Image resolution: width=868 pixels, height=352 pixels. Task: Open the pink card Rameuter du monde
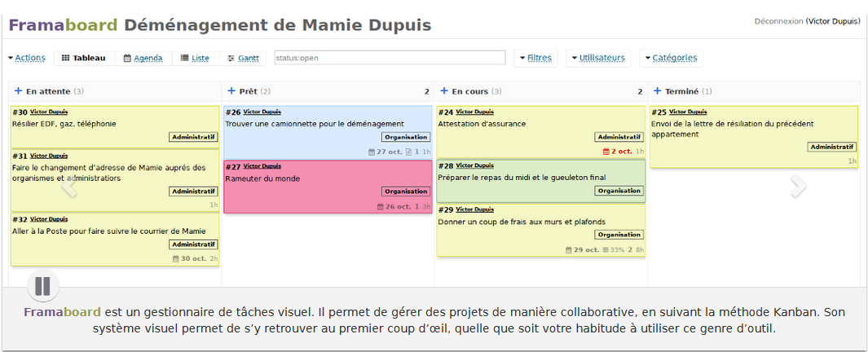coord(262,178)
